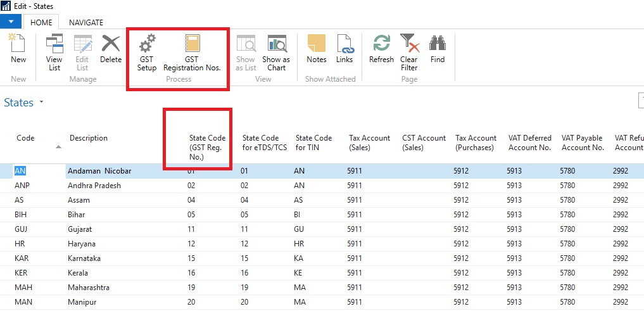Open View List from the ribbon
644x311 pixels.
coord(54,53)
